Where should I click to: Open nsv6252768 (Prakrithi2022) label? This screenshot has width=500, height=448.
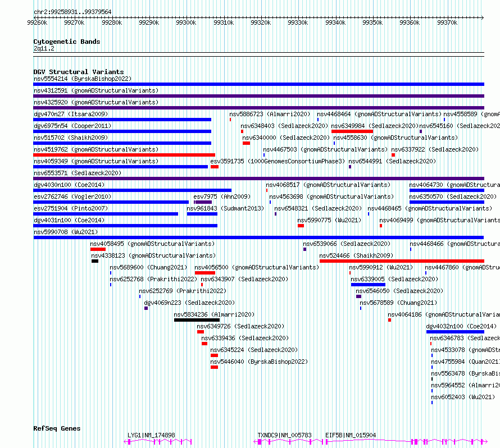coord(153,279)
